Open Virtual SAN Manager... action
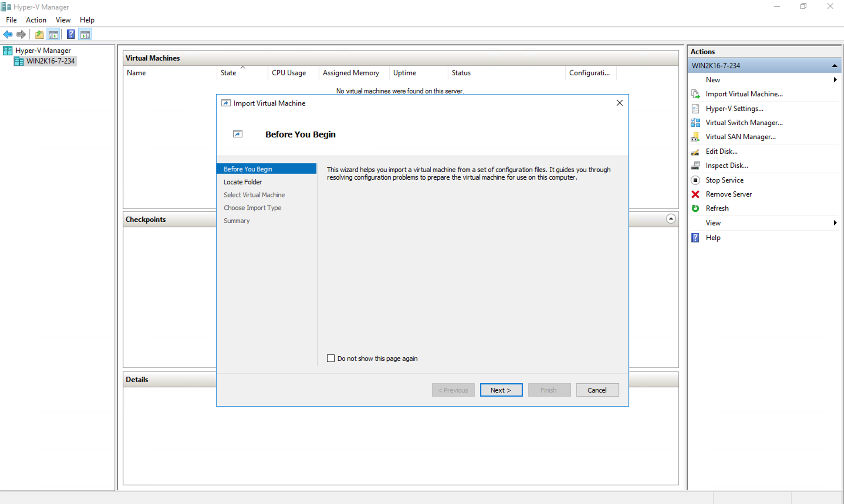This screenshot has height=504, width=844. click(741, 137)
